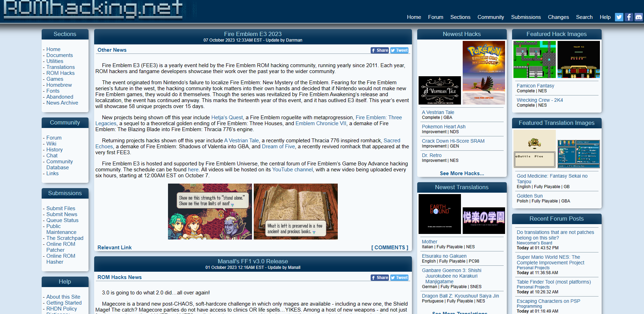Open Super Mario World NES forum post

pos(551,260)
